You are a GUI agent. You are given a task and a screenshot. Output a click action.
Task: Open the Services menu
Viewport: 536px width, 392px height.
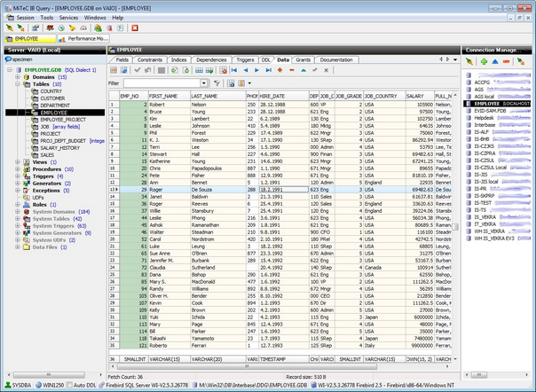(x=68, y=17)
